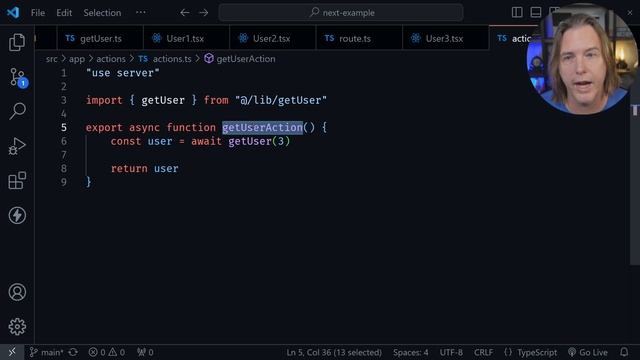640x360 pixels.
Task: Click the main branch indicator
Action: tap(47, 352)
